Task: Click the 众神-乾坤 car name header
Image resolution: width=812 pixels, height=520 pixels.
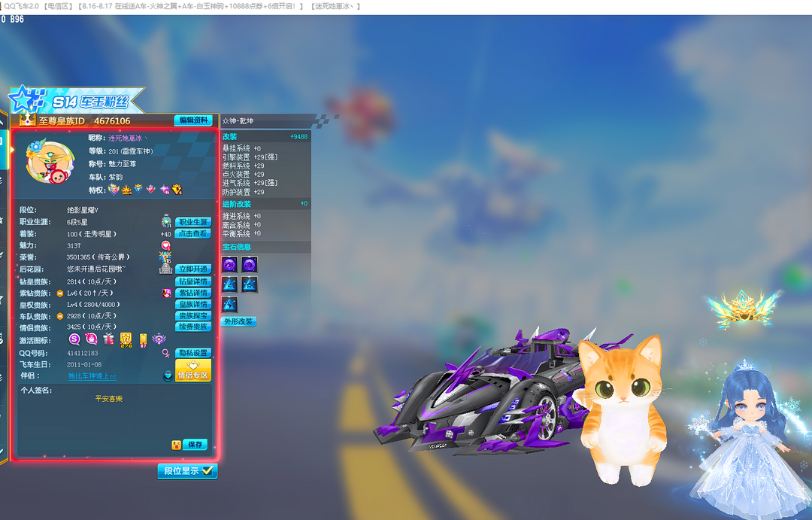Action: (238, 121)
